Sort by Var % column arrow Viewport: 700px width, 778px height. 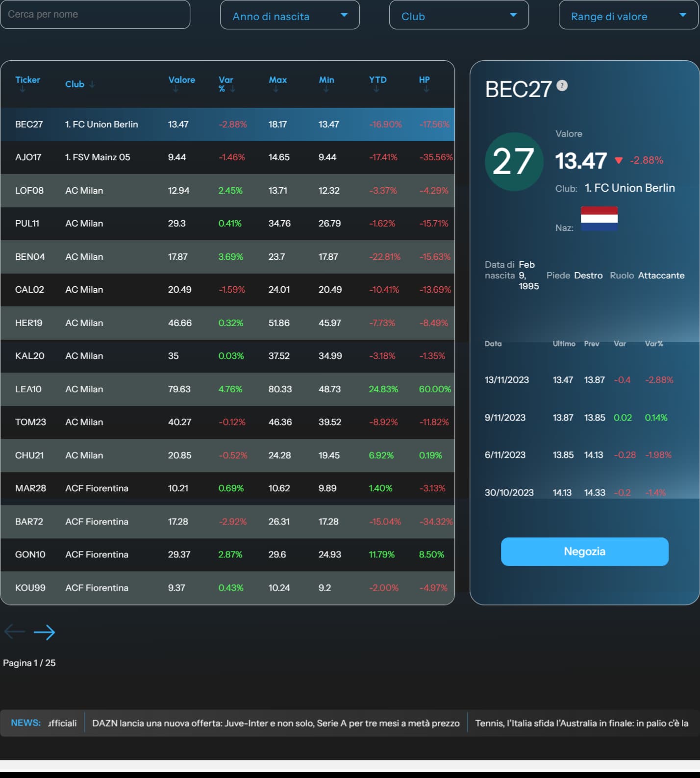click(x=233, y=89)
